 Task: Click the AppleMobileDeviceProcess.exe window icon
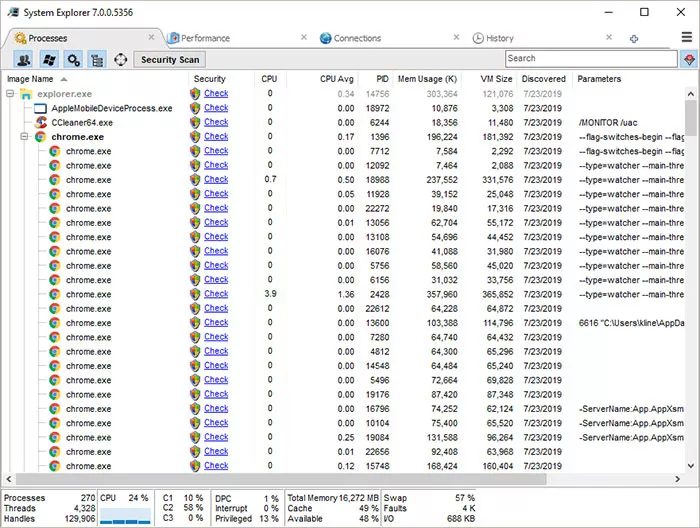click(x=40, y=108)
